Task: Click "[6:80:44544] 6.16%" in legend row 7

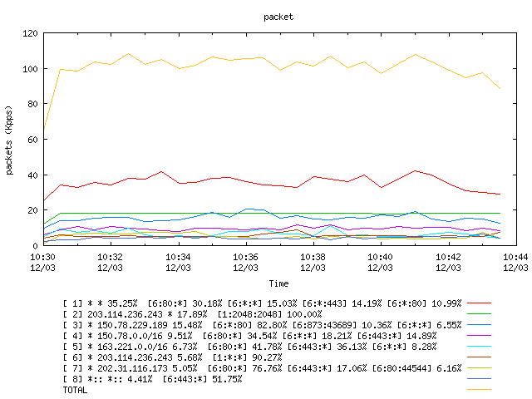Action: pyautogui.click(x=417, y=368)
